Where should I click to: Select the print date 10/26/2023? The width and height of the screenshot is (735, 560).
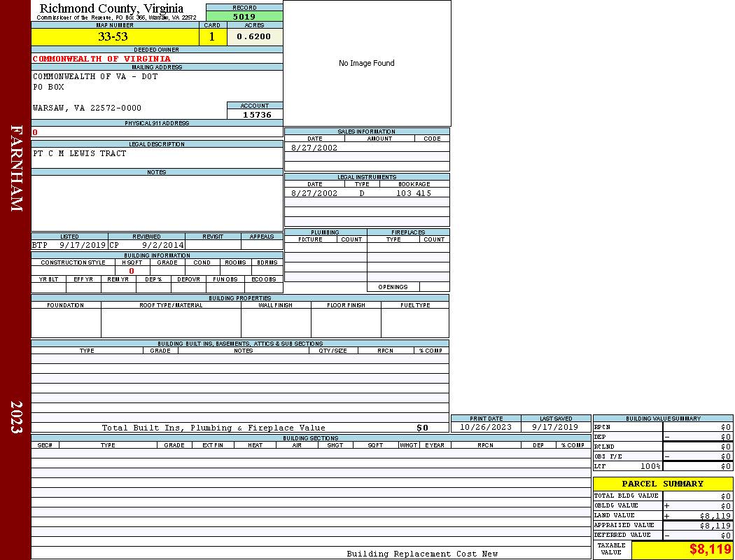486,427
